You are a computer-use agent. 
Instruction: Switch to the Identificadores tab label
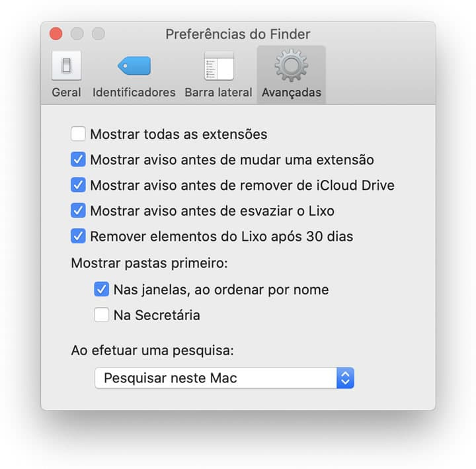click(134, 93)
